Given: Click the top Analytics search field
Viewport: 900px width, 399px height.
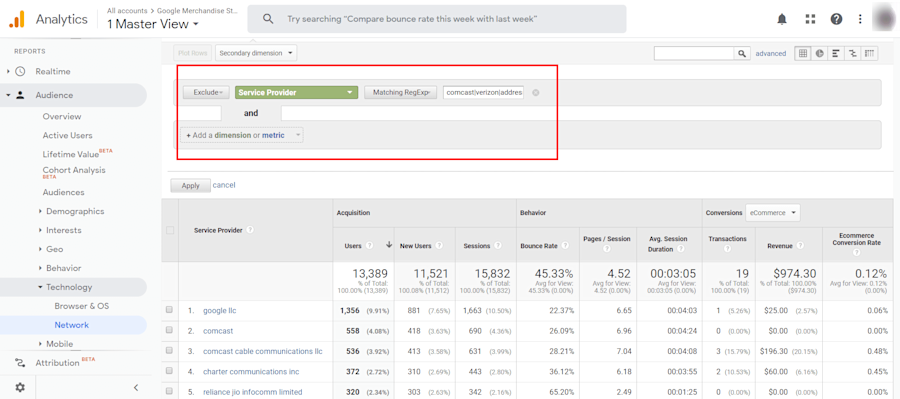Looking at the screenshot, I should tap(437, 19).
